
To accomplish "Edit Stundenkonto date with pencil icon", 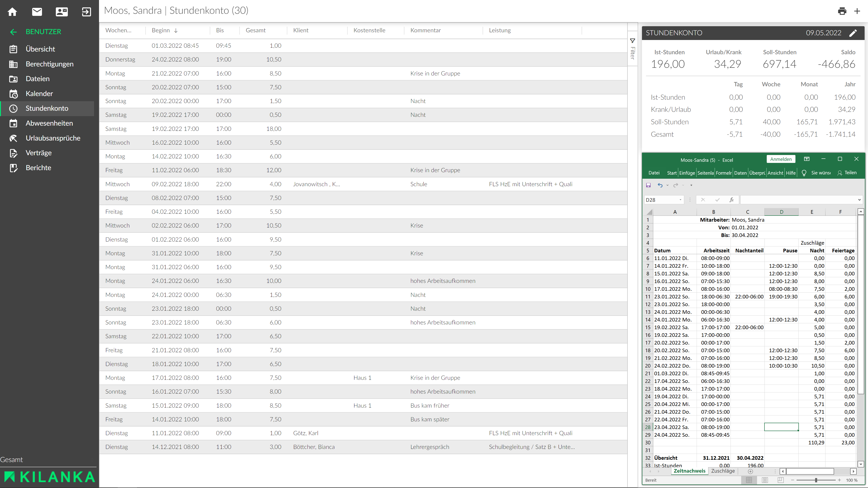I will (x=853, y=33).
